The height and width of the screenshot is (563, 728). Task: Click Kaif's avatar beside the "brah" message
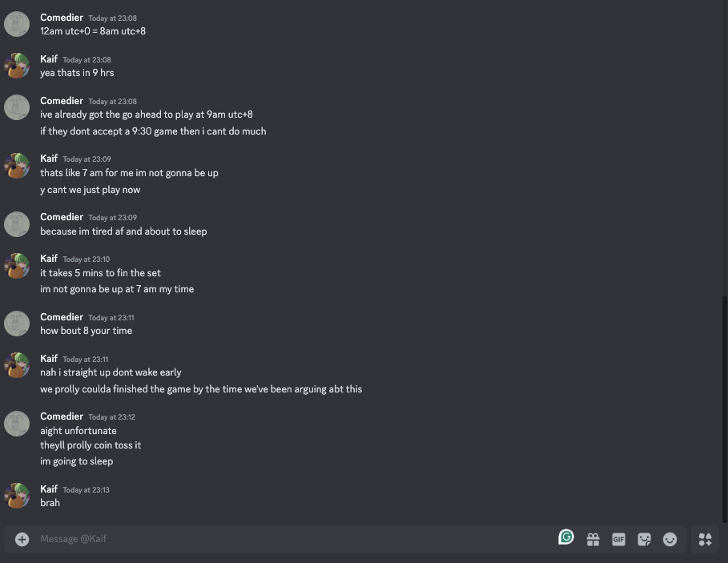click(x=17, y=496)
